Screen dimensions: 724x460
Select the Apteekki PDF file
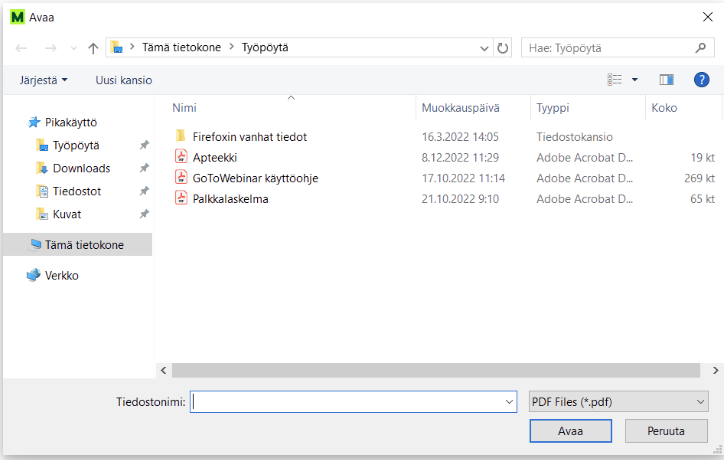point(214,157)
